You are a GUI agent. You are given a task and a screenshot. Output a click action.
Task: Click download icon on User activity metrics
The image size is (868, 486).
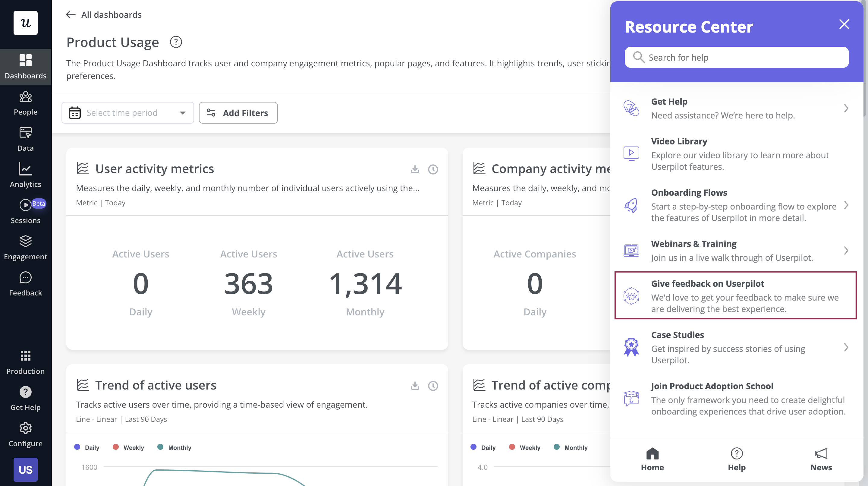(x=415, y=169)
